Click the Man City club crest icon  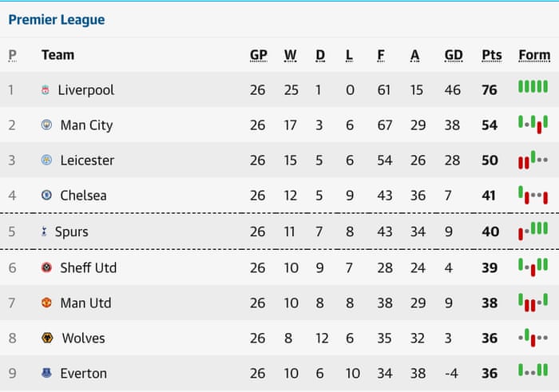pyautogui.click(x=46, y=125)
